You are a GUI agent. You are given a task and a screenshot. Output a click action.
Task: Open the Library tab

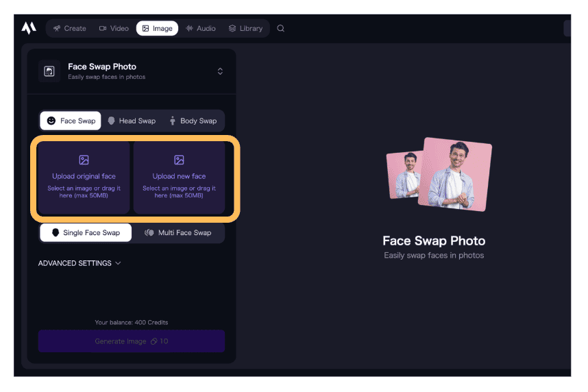[245, 28]
